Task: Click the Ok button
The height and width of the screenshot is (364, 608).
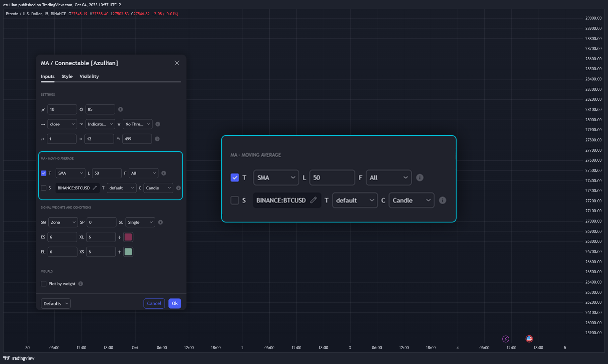Action: (175, 303)
